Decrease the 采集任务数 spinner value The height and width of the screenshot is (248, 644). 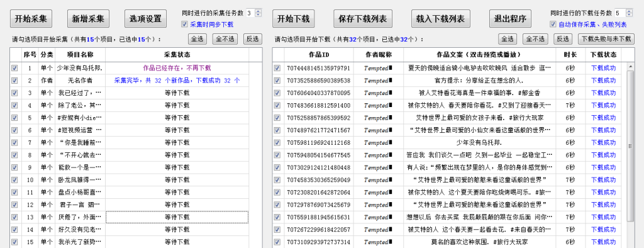coord(258,15)
